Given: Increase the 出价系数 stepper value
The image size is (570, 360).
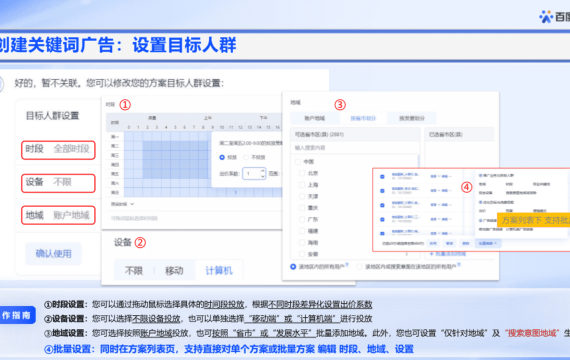Looking at the screenshot, I should pyautogui.click(x=262, y=171).
